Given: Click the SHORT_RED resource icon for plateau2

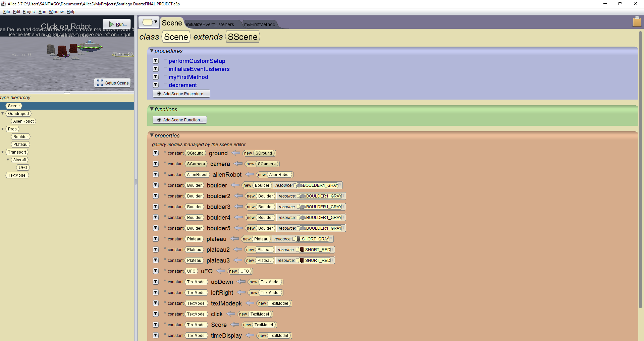Looking at the screenshot, I should 302,250.
